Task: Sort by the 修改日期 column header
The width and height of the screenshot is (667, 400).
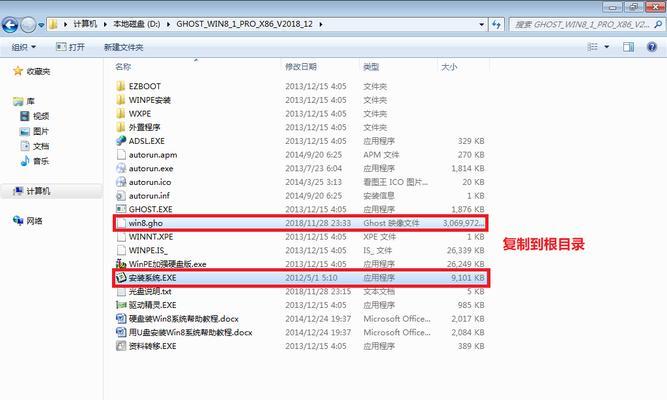Action: pos(301,67)
